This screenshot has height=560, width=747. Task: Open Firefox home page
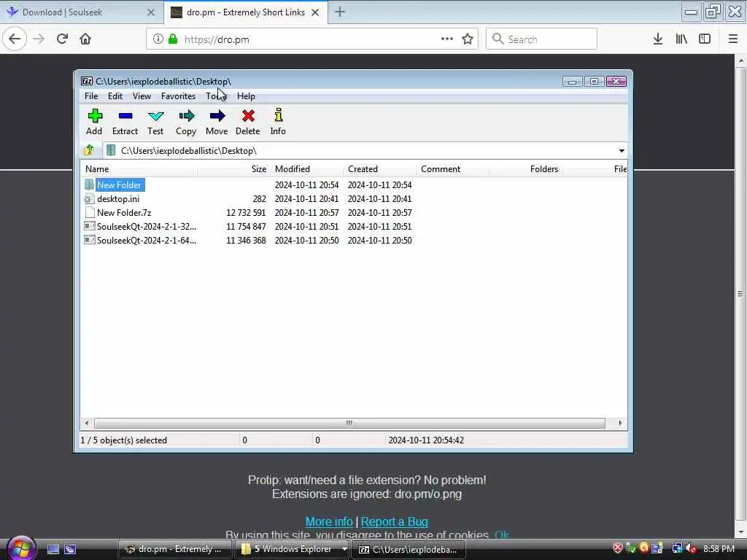(x=85, y=39)
